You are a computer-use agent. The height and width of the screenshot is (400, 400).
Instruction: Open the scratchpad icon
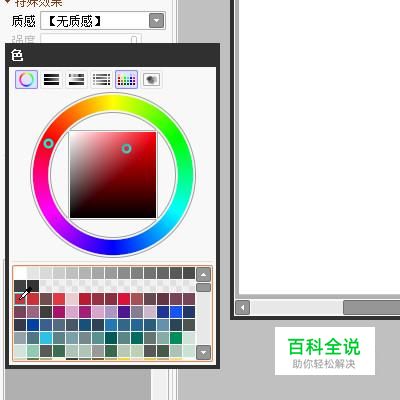(x=151, y=79)
